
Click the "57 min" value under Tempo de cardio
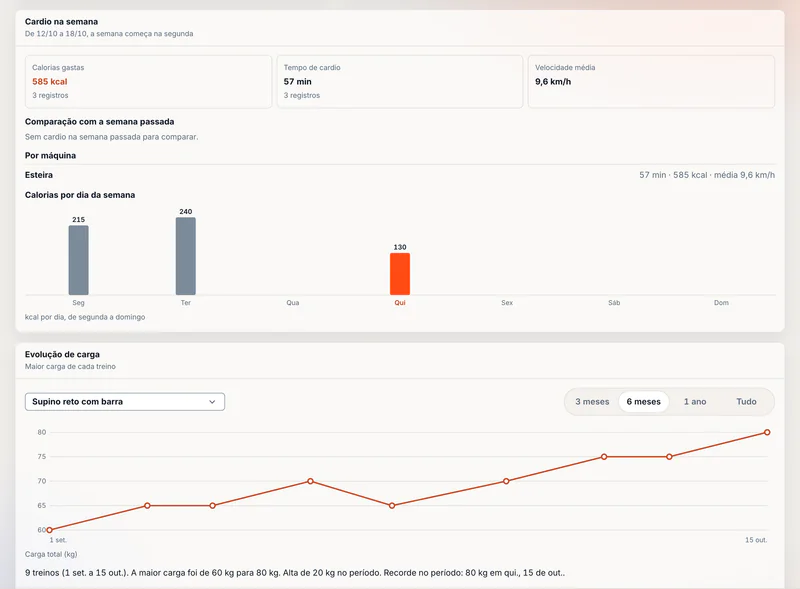[x=297, y=82]
